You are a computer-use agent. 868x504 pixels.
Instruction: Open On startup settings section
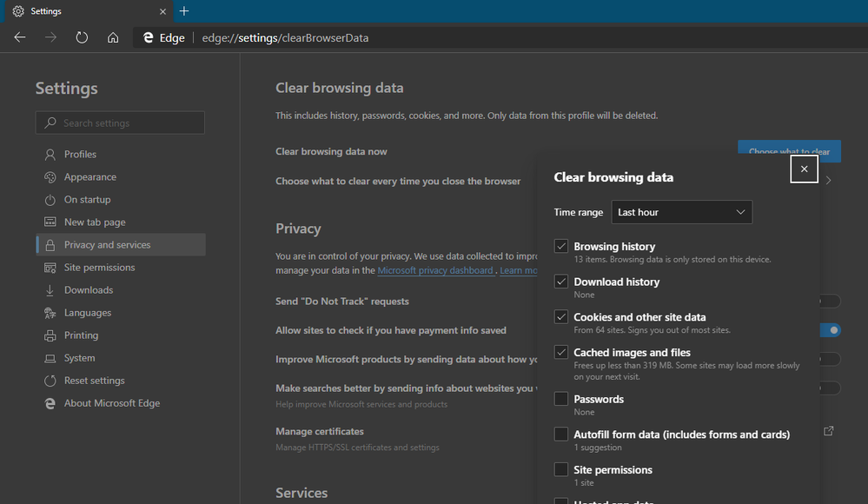[x=121, y=200]
